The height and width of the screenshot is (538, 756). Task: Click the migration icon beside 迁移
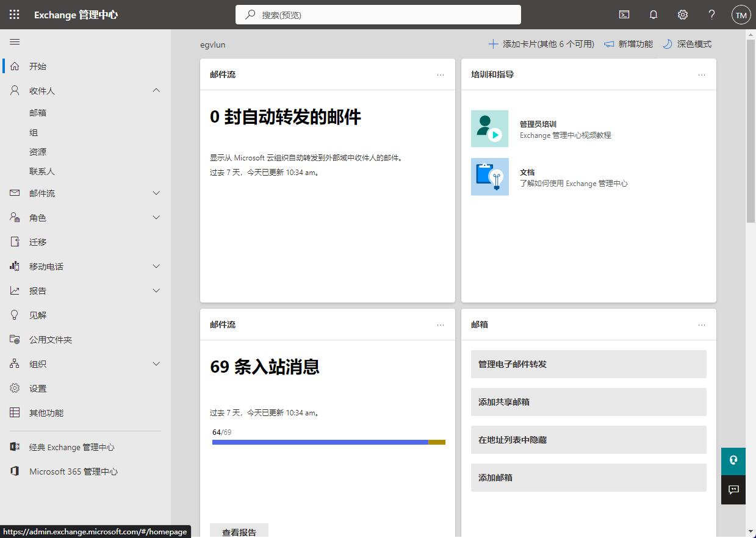pos(15,242)
